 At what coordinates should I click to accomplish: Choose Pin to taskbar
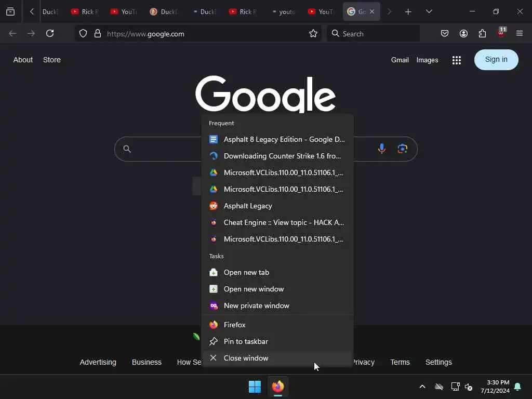[x=277, y=342]
